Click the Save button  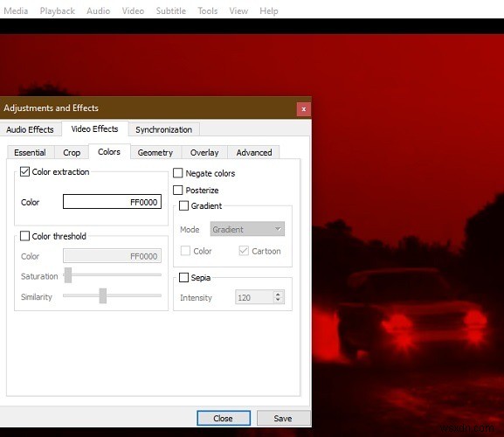coord(283,418)
